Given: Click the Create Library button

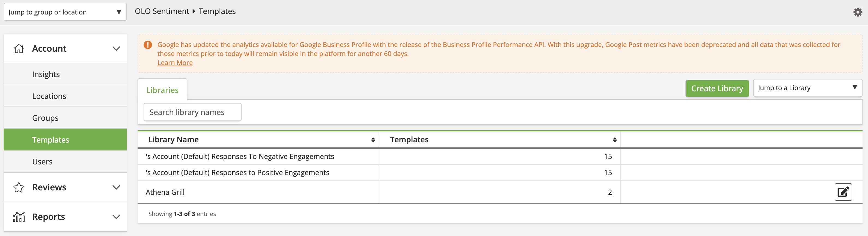Looking at the screenshot, I should point(717,88).
